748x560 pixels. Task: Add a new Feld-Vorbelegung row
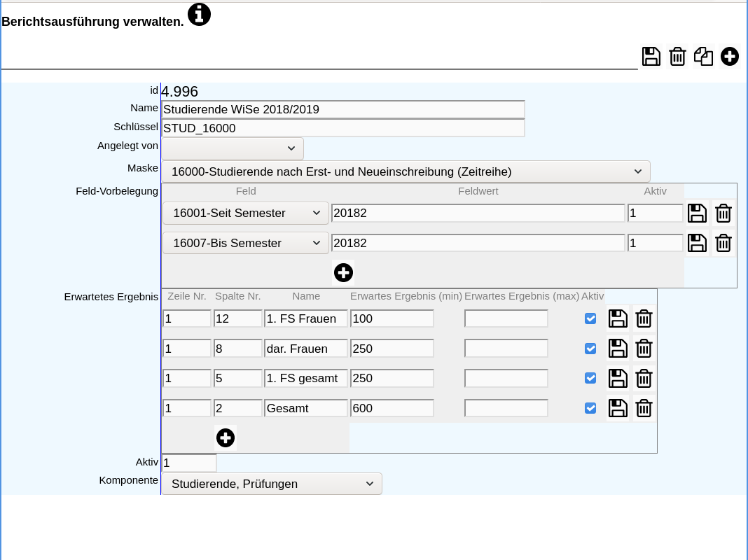click(x=343, y=272)
